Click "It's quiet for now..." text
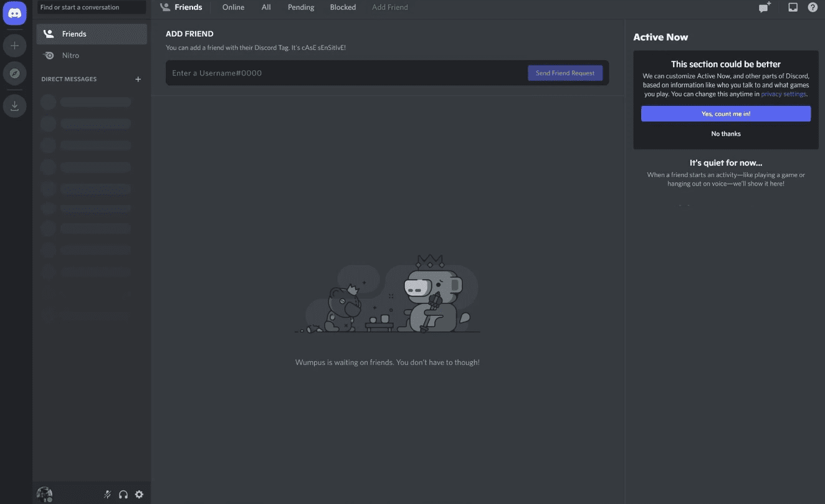The height and width of the screenshot is (504, 825). tap(726, 163)
